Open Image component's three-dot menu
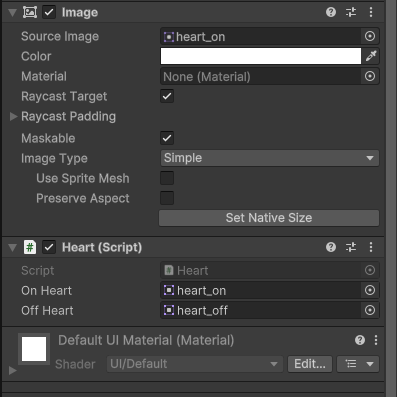This screenshot has height=397, width=397. pos(371,12)
